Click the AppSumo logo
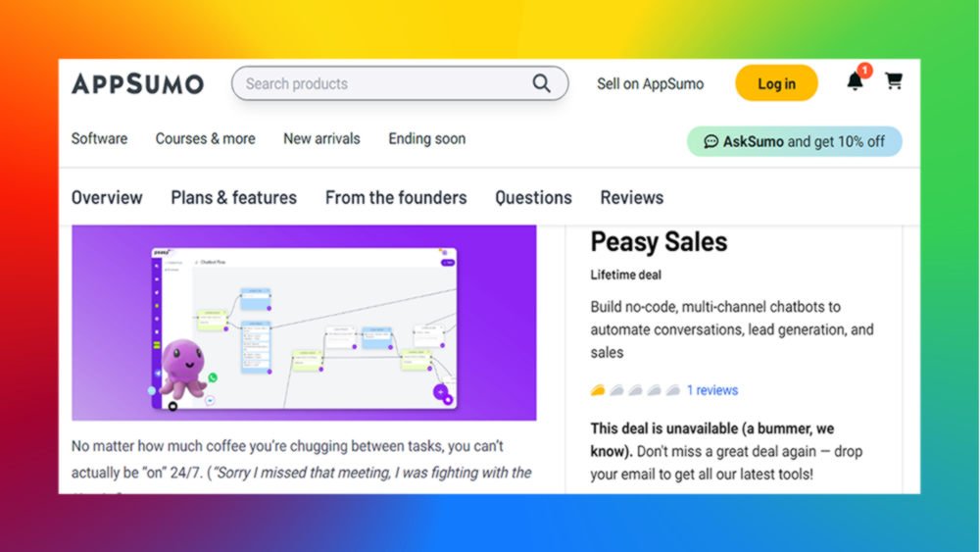 [137, 83]
